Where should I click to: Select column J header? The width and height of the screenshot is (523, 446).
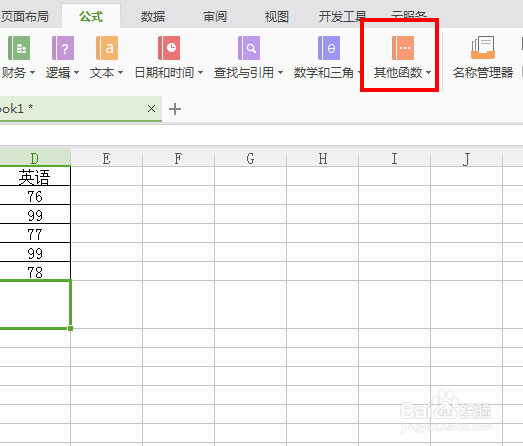(467, 157)
